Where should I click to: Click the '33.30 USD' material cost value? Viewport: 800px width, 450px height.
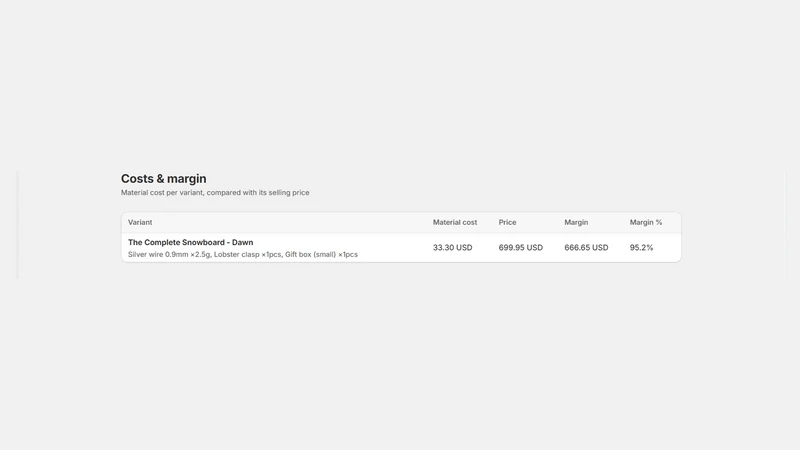tap(453, 247)
